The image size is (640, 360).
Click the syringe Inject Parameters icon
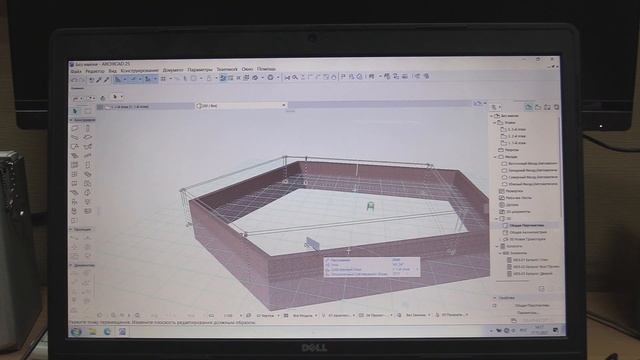point(106,80)
